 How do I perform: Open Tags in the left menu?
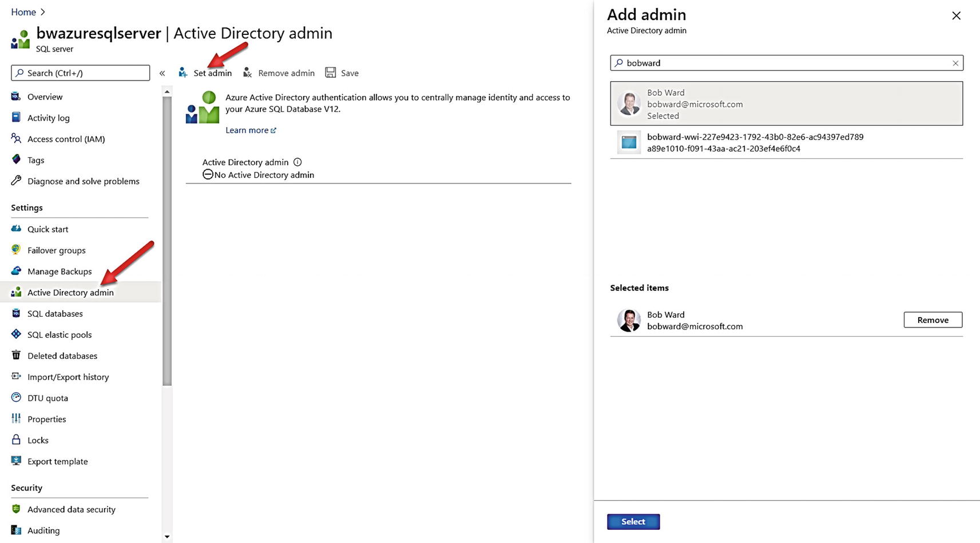click(x=35, y=160)
